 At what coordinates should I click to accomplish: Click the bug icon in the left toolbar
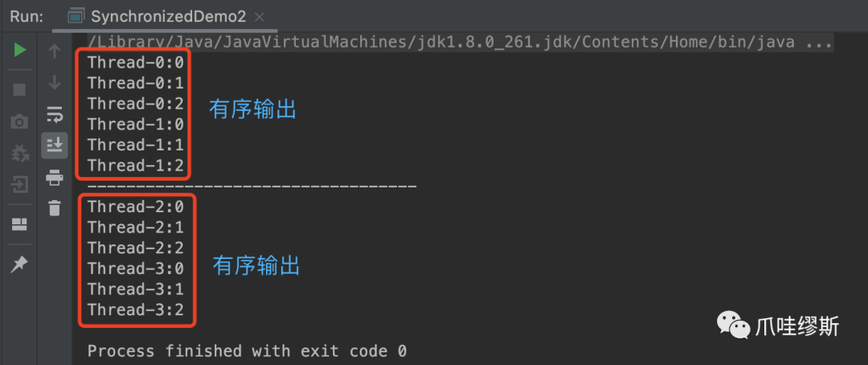pyautogui.click(x=19, y=153)
